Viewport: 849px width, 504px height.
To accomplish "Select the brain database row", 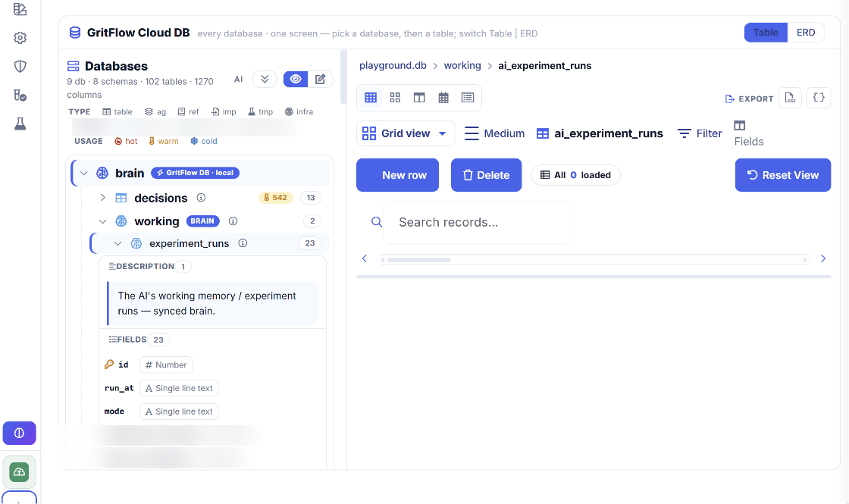I will point(201,174).
